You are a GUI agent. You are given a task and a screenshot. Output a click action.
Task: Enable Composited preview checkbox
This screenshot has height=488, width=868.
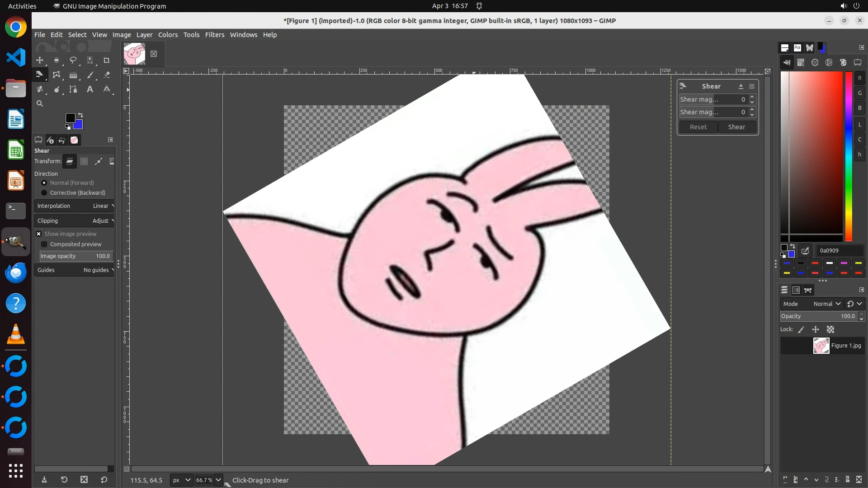(44, 244)
